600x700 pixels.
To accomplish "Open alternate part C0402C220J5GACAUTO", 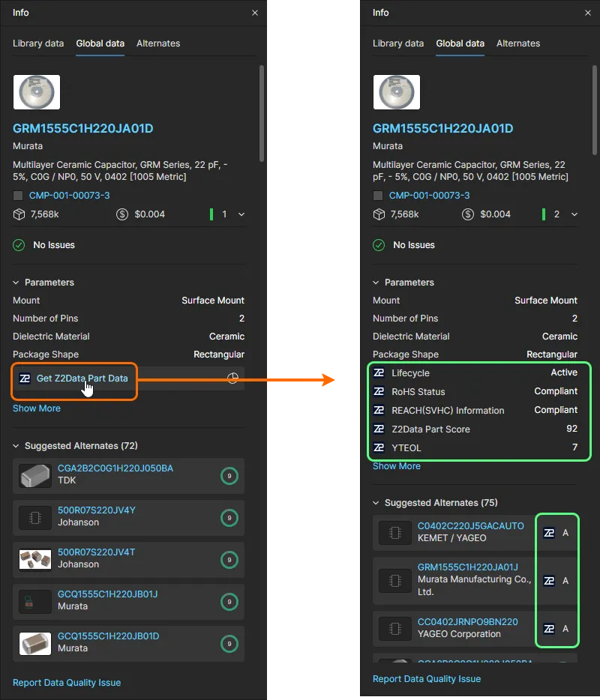I will [x=471, y=526].
